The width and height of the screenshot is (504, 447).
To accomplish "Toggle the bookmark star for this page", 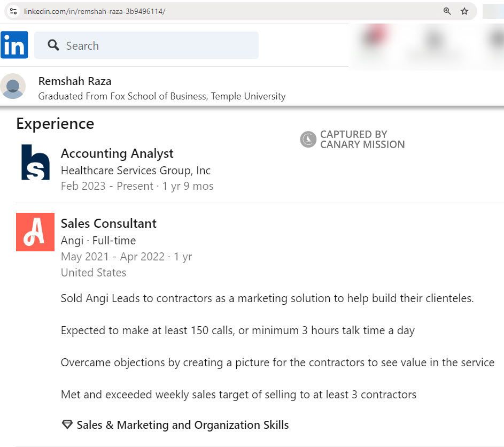I will point(464,11).
